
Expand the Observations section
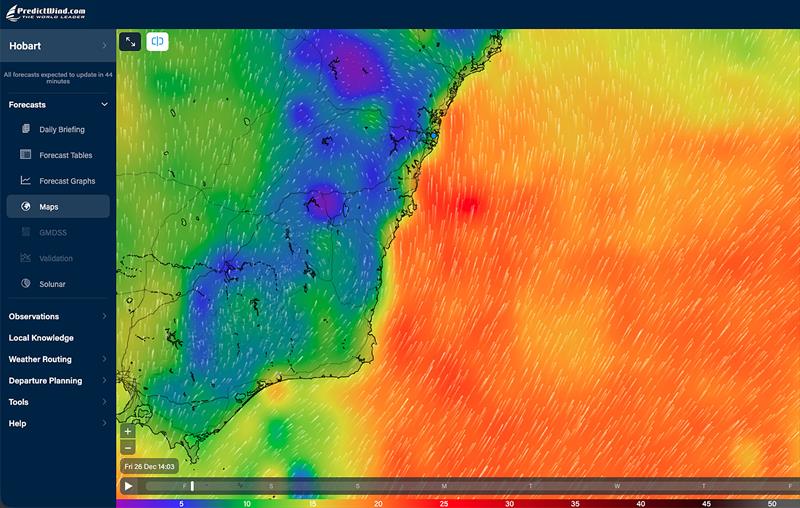tap(58, 316)
